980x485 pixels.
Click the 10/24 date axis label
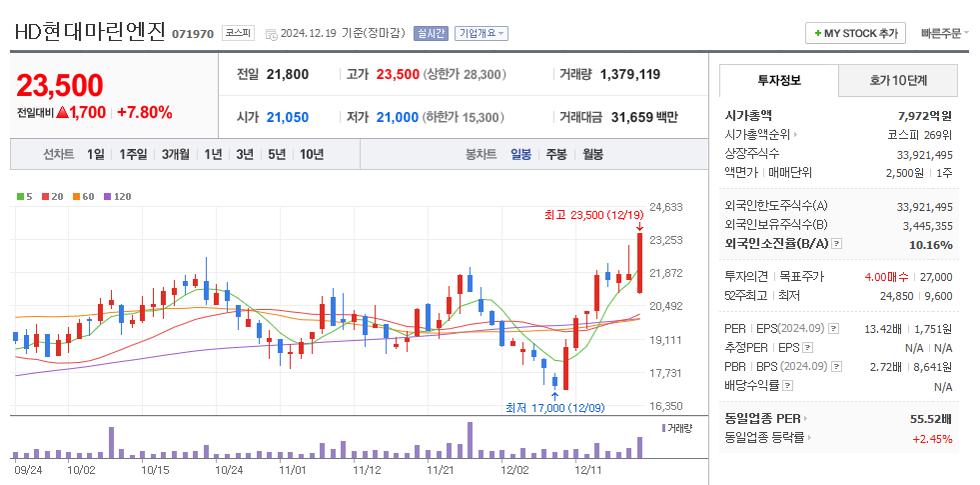(229, 470)
